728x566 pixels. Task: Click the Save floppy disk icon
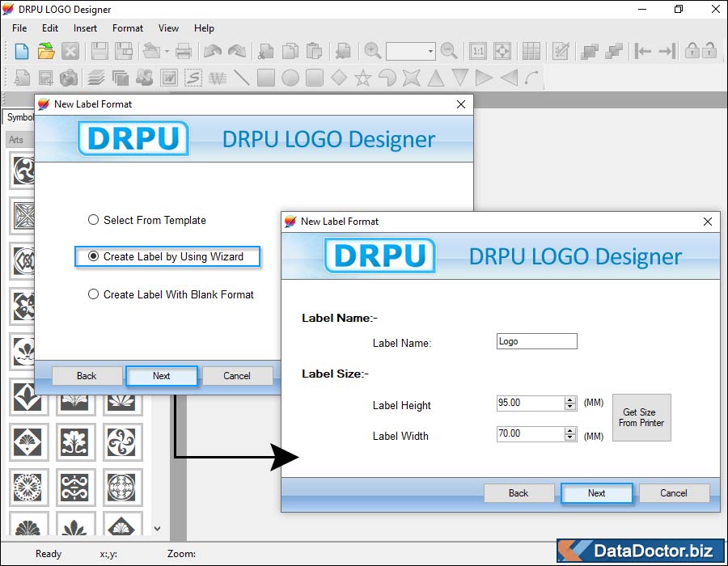[99, 51]
